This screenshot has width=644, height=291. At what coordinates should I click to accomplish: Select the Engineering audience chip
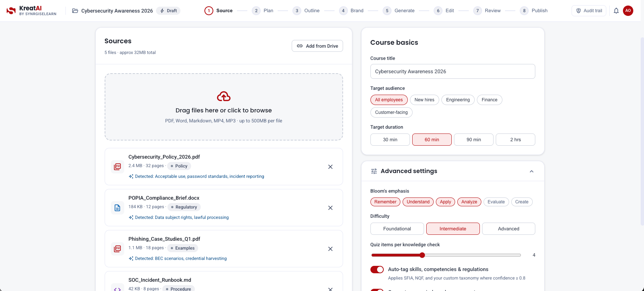tap(458, 100)
